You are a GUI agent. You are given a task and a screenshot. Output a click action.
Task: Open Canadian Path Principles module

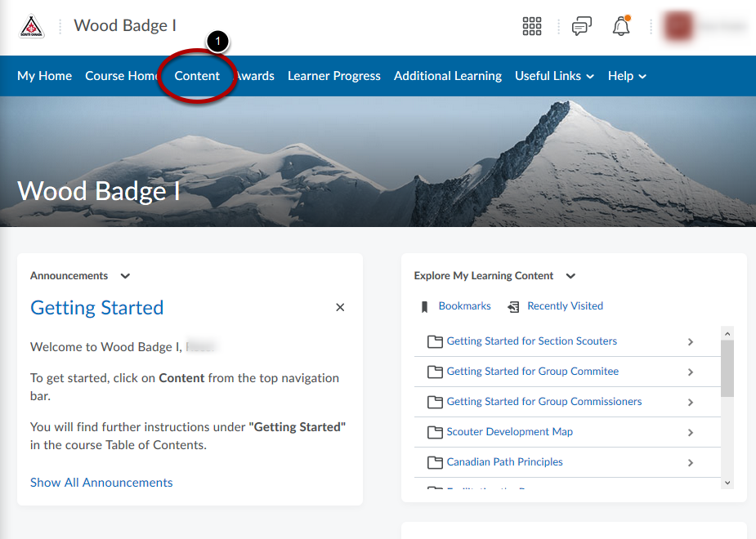pyautogui.click(x=505, y=462)
